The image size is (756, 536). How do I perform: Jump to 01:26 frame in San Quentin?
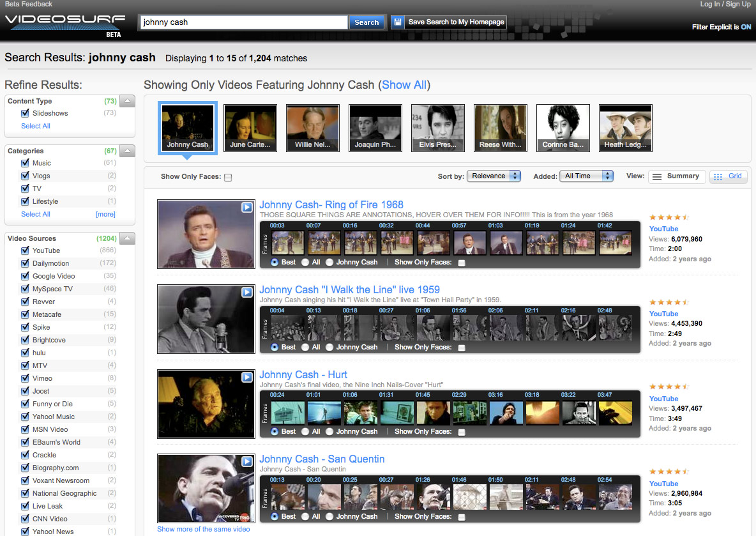[433, 497]
